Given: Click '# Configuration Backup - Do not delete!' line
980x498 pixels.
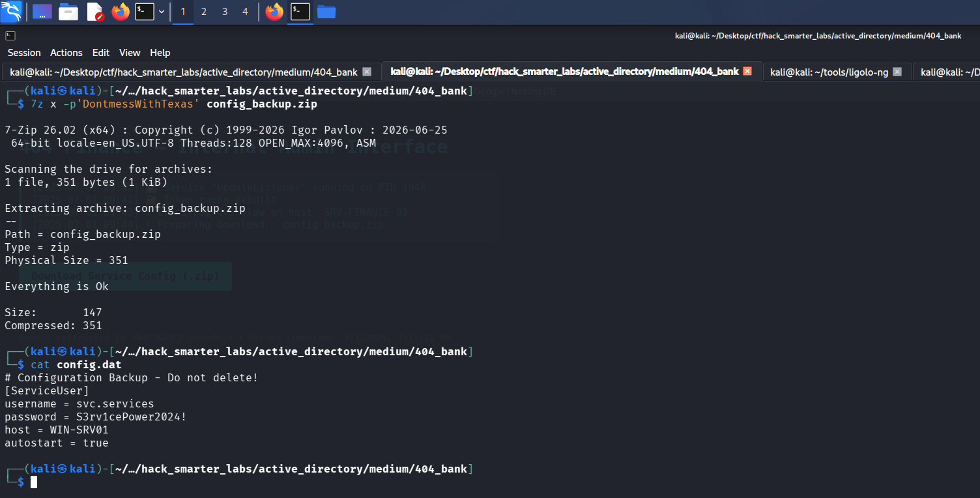Looking at the screenshot, I should pyautogui.click(x=132, y=378).
